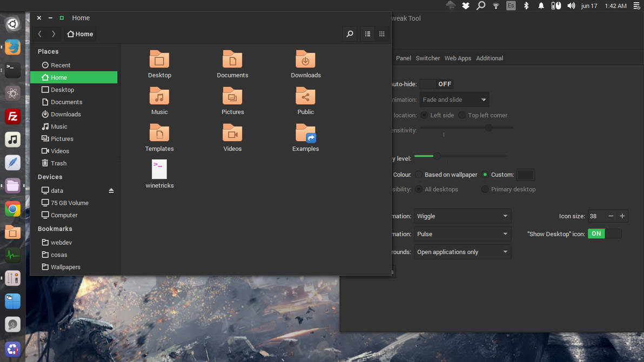Click the Custom colour swatch
This screenshot has height=362, width=644.
click(x=525, y=175)
